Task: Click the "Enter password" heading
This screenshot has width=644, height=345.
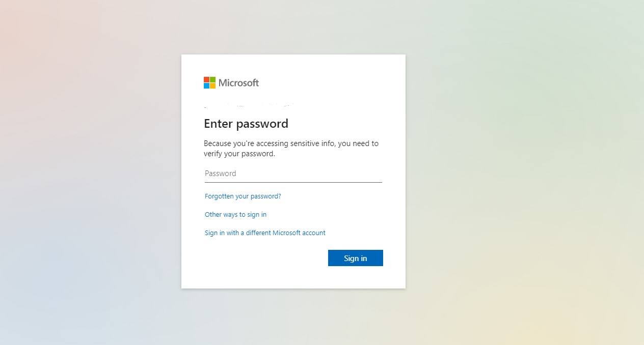Action: 246,124
